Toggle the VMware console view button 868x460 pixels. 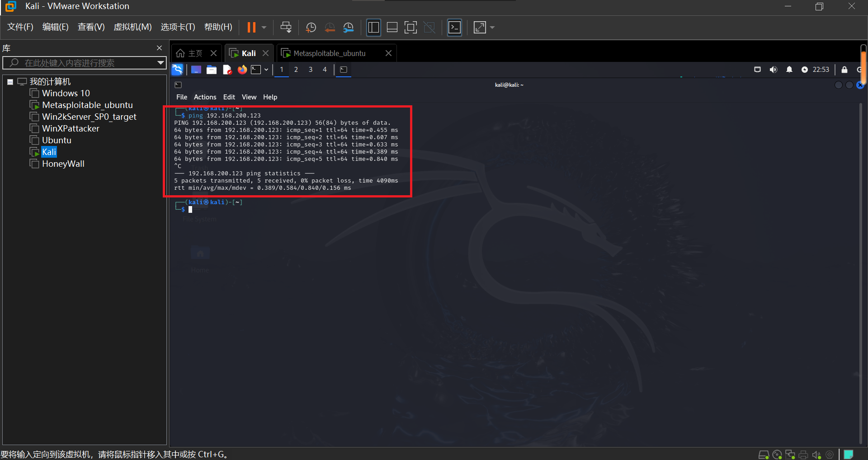coord(454,28)
